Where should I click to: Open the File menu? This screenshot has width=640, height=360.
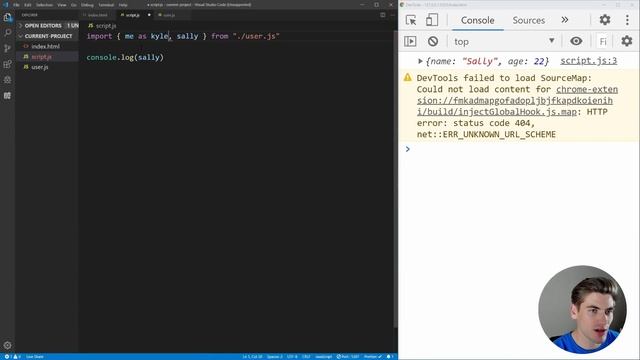(16, 5)
